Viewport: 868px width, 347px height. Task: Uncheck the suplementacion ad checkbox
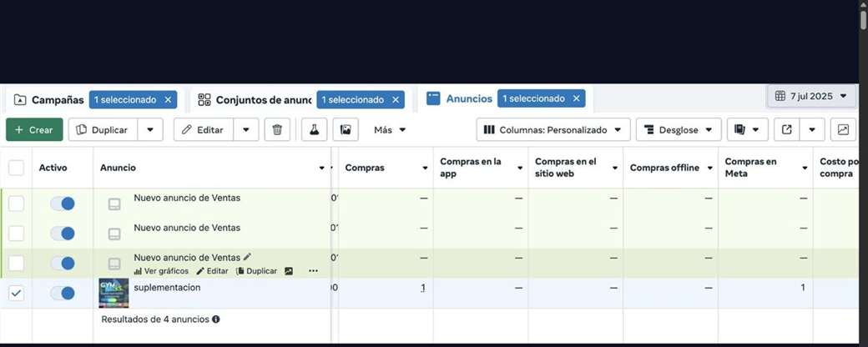point(16,294)
